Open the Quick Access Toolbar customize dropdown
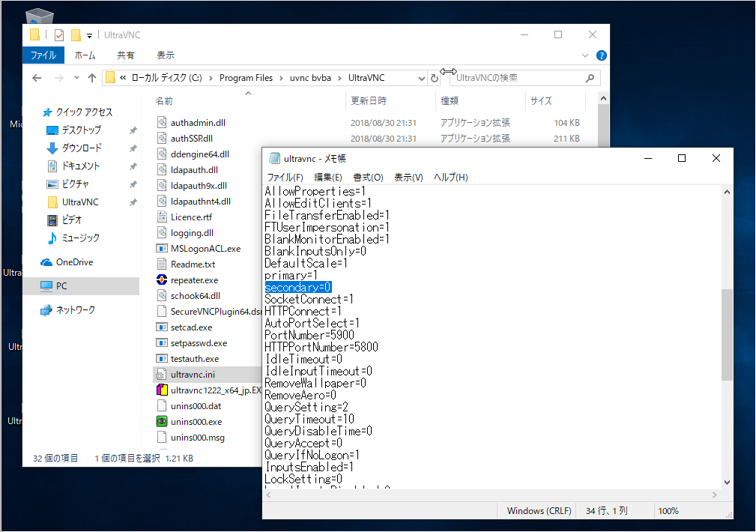The image size is (756, 532). click(x=90, y=35)
